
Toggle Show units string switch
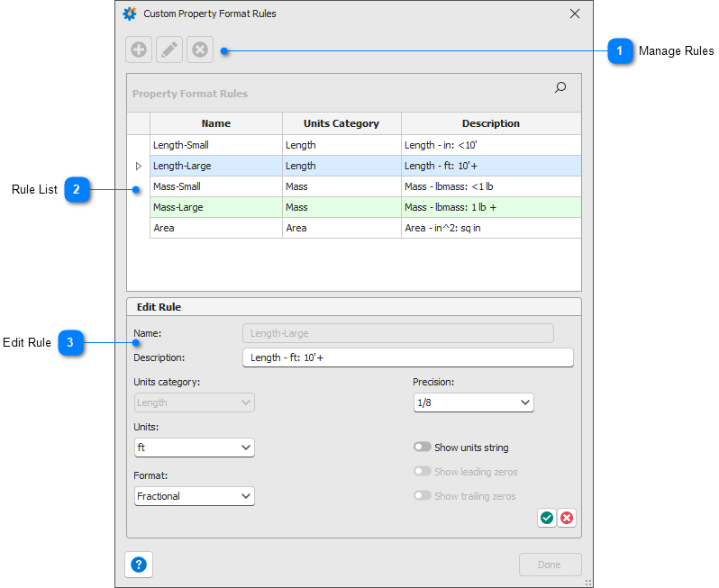[x=423, y=447]
